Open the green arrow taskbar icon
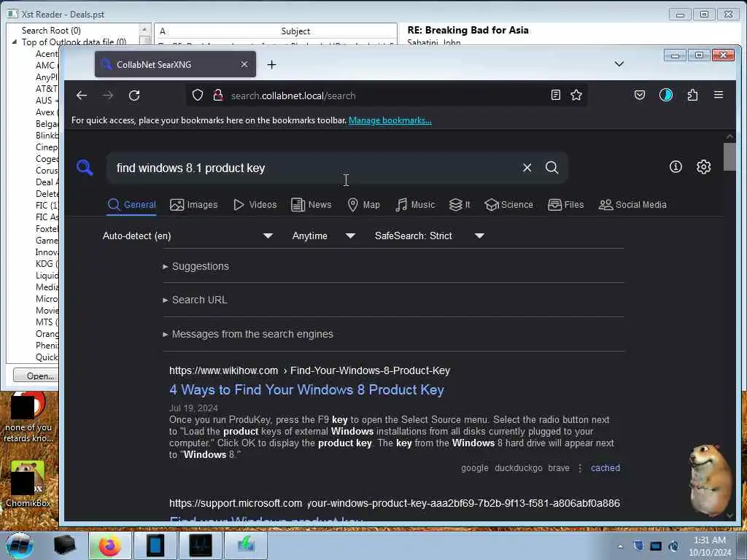 point(246,545)
